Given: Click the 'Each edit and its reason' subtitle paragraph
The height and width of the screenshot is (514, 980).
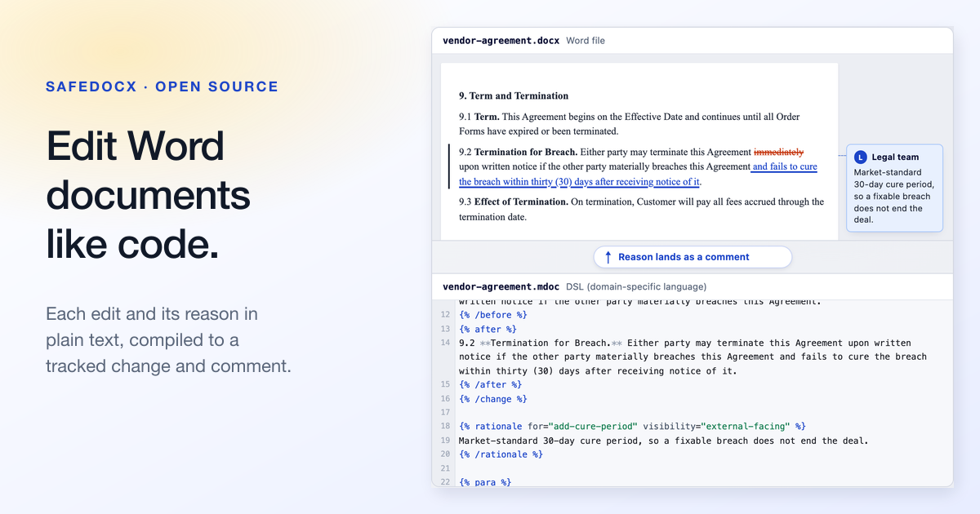Looking at the screenshot, I should tap(168, 339).
